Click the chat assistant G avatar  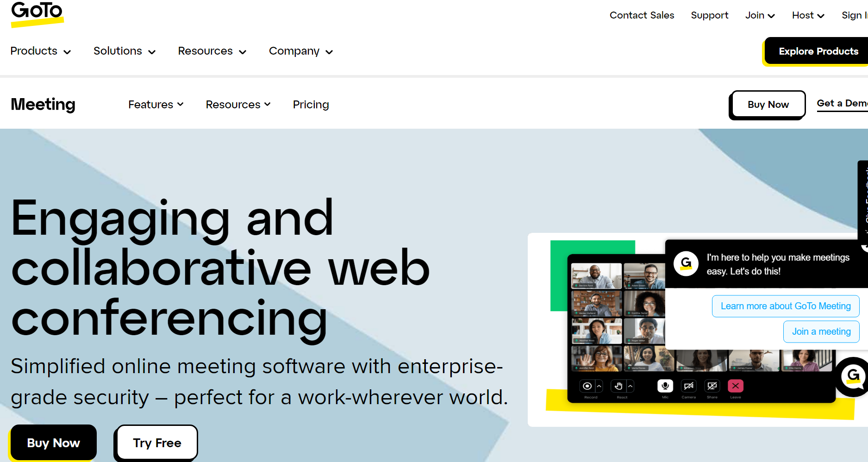pyautogui.click(x=686, y=264)
